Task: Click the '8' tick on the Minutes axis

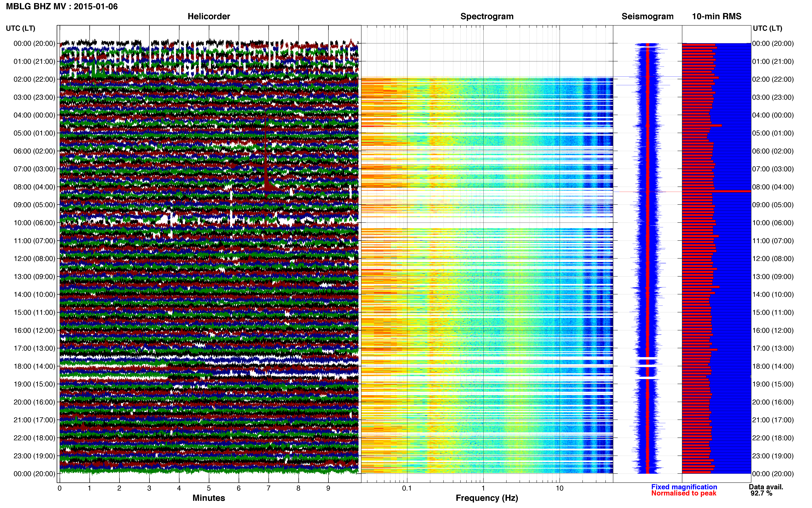Action: coord(298,488)
